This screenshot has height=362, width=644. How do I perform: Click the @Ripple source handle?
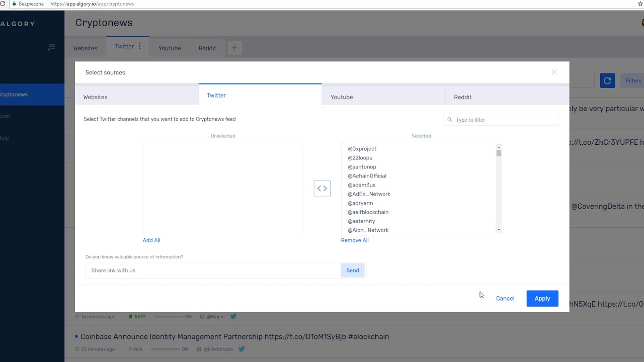215,317
